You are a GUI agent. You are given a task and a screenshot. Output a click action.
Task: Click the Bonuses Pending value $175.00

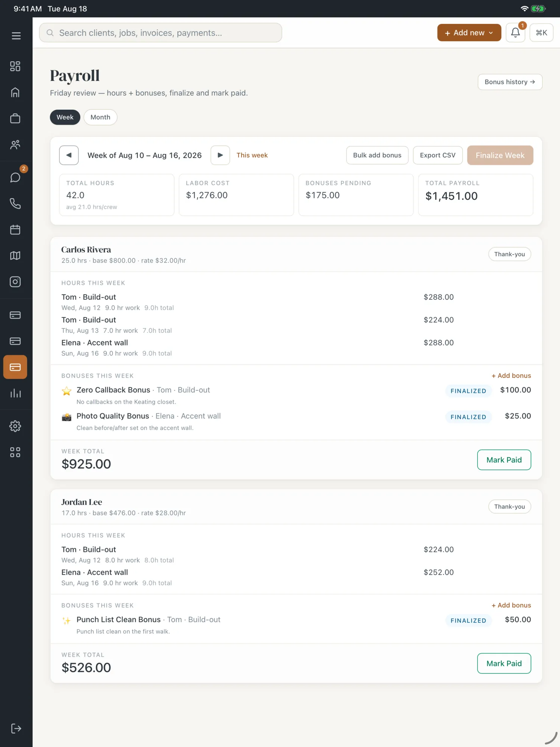click(x=323, y=195)
